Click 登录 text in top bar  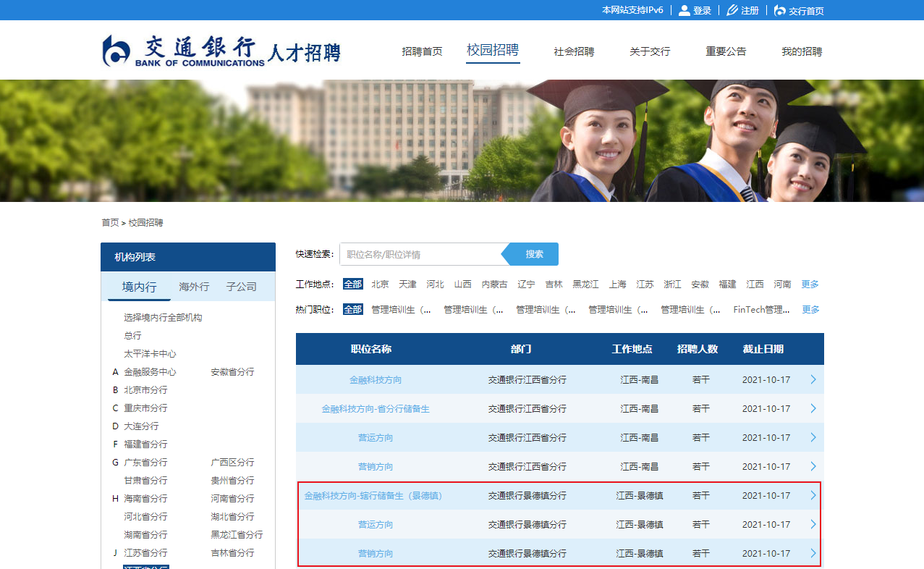click(x=702, y=11)
